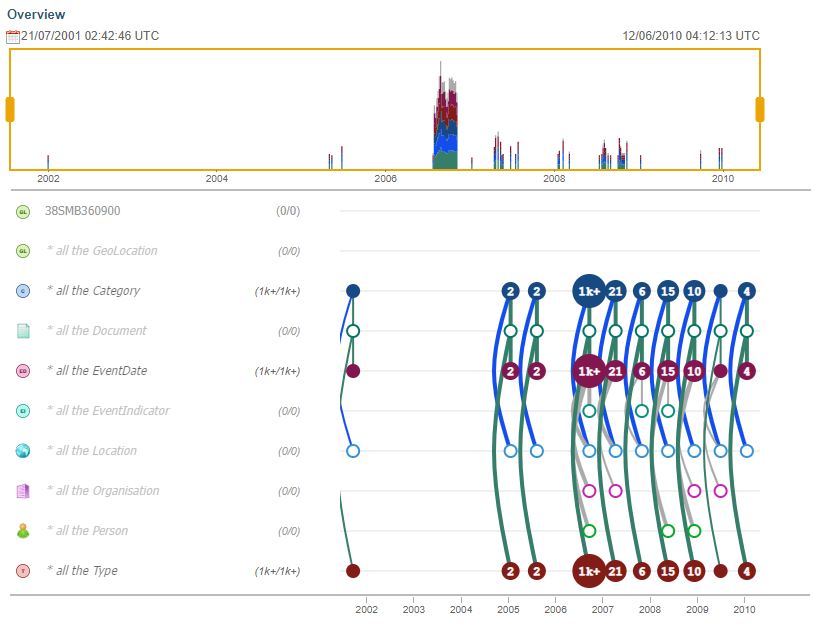Click the left orange range handle
The width and height of the screenshot is (814, 641).
pyautogui.click(x=10, y=109)
